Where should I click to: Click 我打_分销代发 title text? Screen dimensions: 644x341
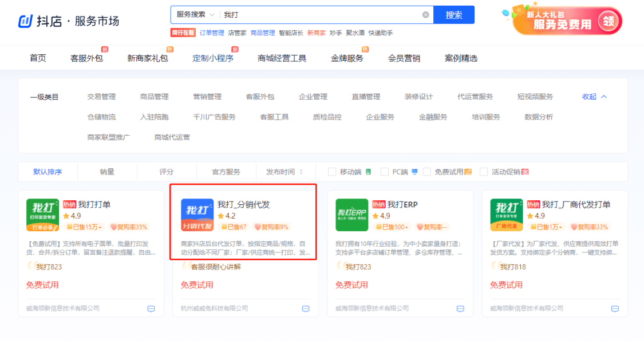(x=243, y=204)
